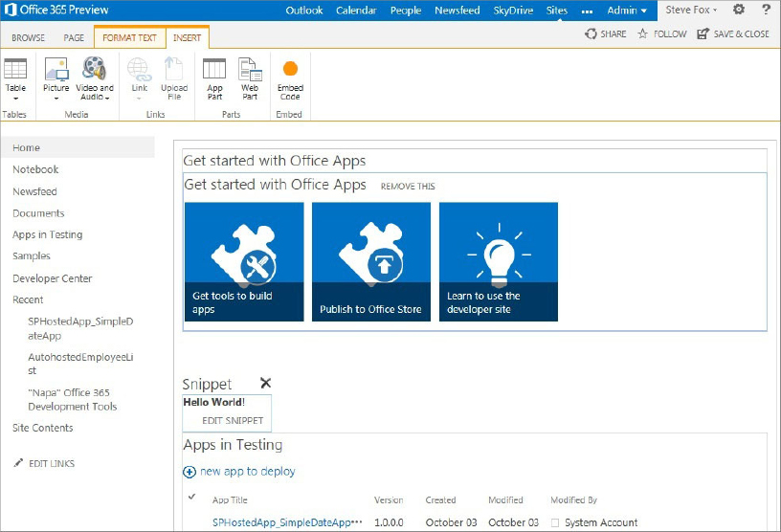
Task: Open Newsfeed in the left navigation
Action: (34, 191)
